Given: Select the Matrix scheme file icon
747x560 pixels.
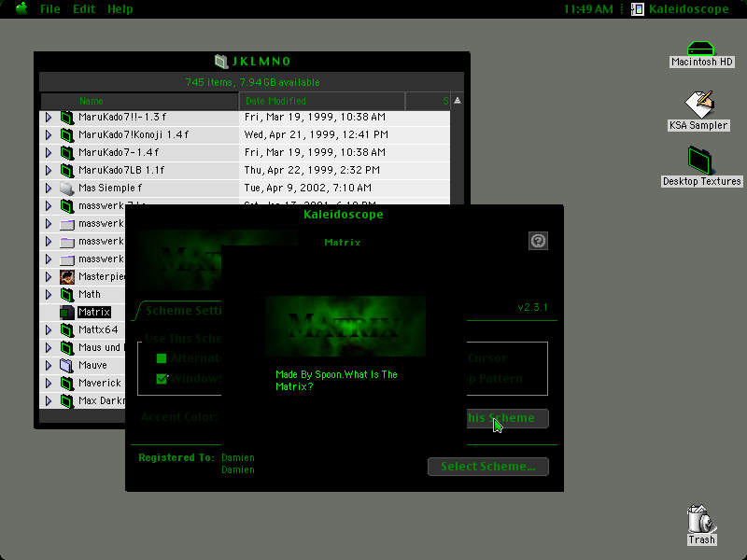Looking at the screenshot, I should (x=66, y=313).
